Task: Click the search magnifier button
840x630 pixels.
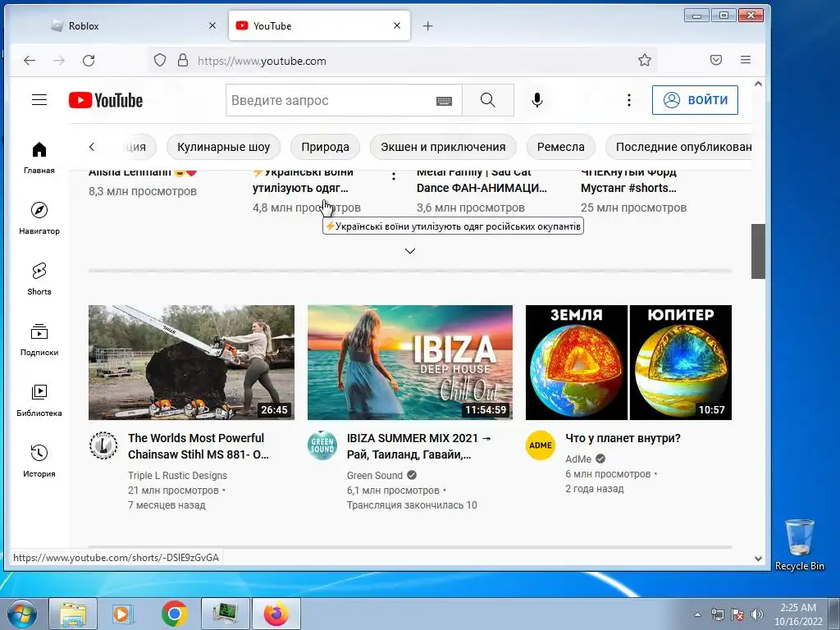Action: (487, 100)
